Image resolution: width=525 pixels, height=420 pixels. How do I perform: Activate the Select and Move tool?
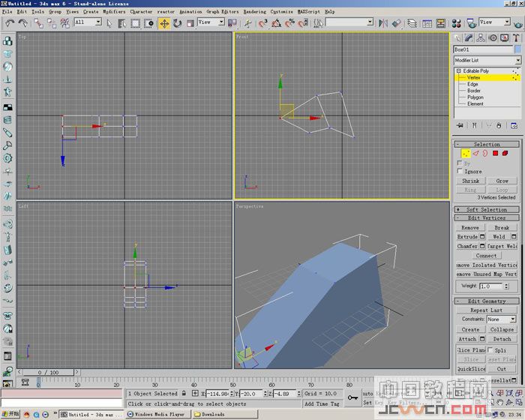coord(164,22)
